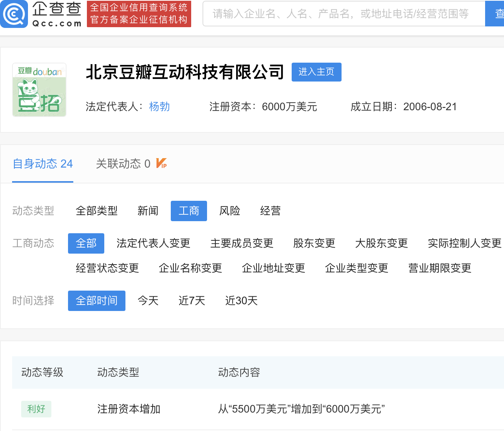Select 新闻 dynamic type filter
Image resolution: width=504 pixels, height=431 pixels.
click(x=148, y=211)
